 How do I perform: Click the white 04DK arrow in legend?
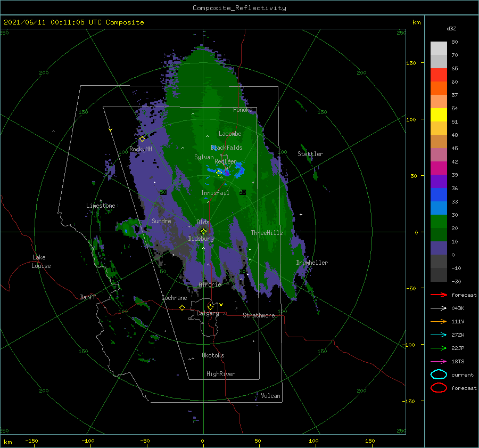(x=439, y=308)
